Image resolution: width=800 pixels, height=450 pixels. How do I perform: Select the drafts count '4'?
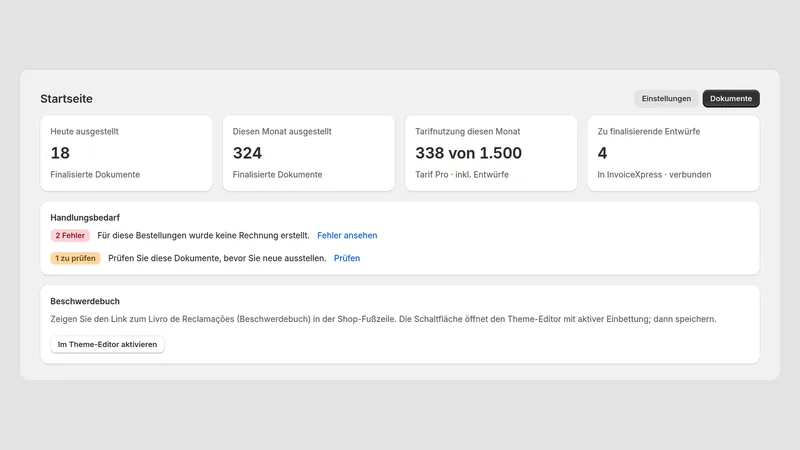click(602, 153)
